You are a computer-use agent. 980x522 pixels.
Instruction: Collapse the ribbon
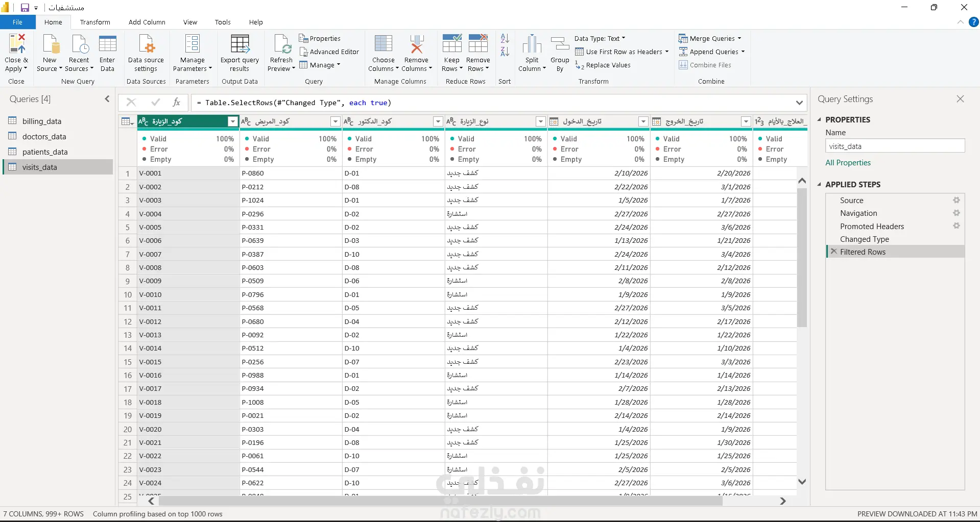[961, 22]
